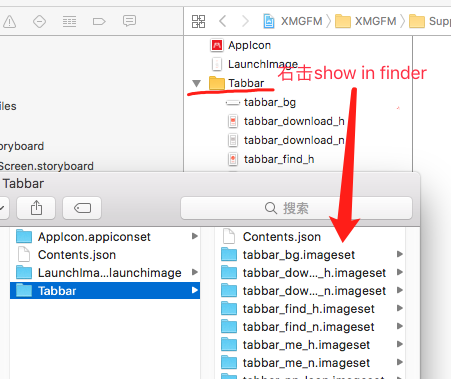The height and width of the screenshot is (379, 451).
Task: Select tabbar_dow..._n.imageset folder
Action: tap(303, 291)
